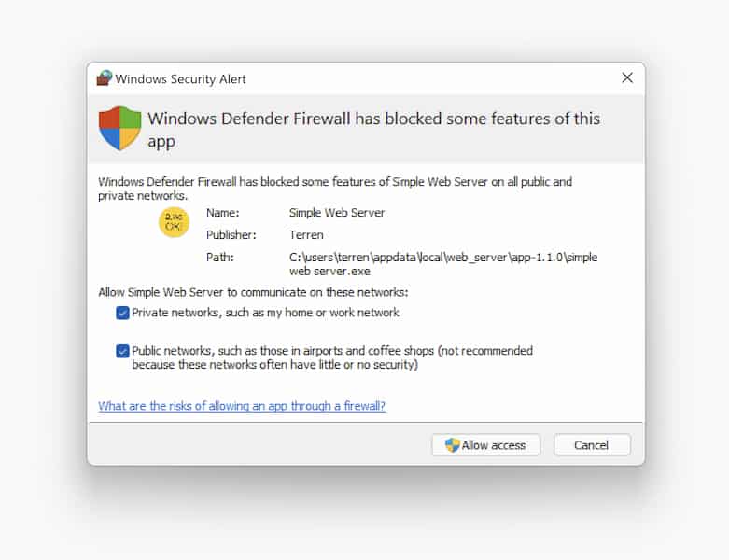Click the publisher value Terren
729x560 pixels.
(306, 235)
